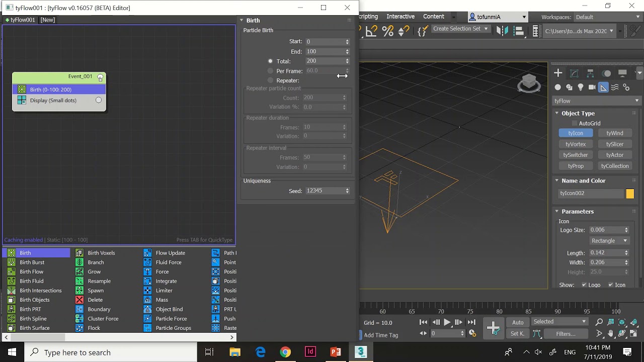The image size is (644, 362).
Task: Toggle Percent Snap in main toolbar
Action: pos(387,31)
